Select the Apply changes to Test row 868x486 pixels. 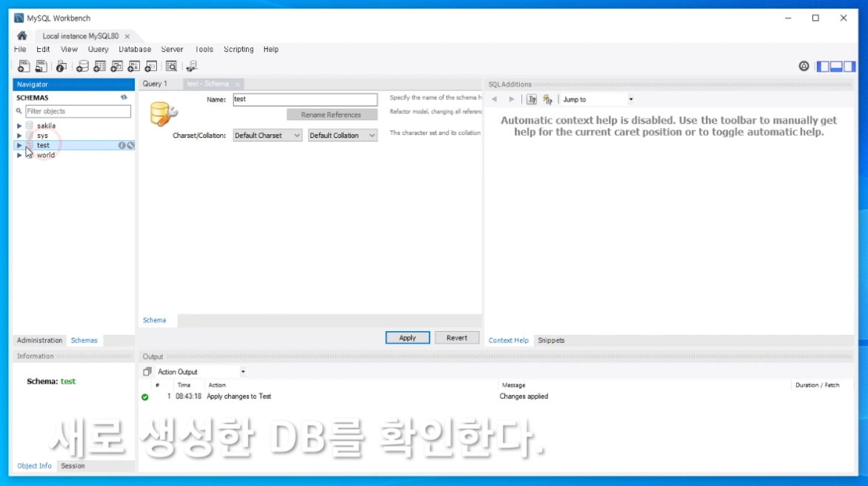coord(495,396)
